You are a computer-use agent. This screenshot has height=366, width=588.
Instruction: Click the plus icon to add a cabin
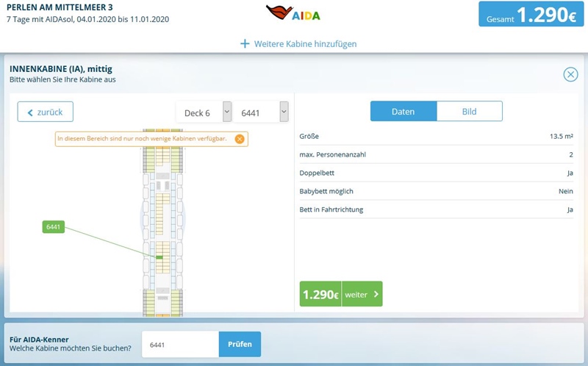(x=245, y=44)
